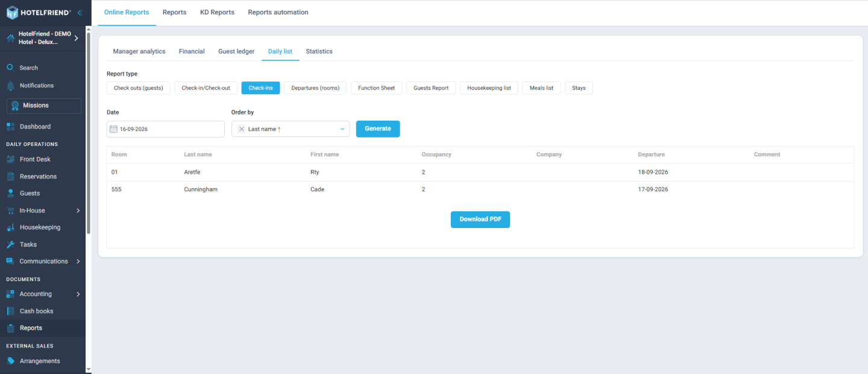Click first name Rty cell
The image size is (868, 374).
coord(315,173)
